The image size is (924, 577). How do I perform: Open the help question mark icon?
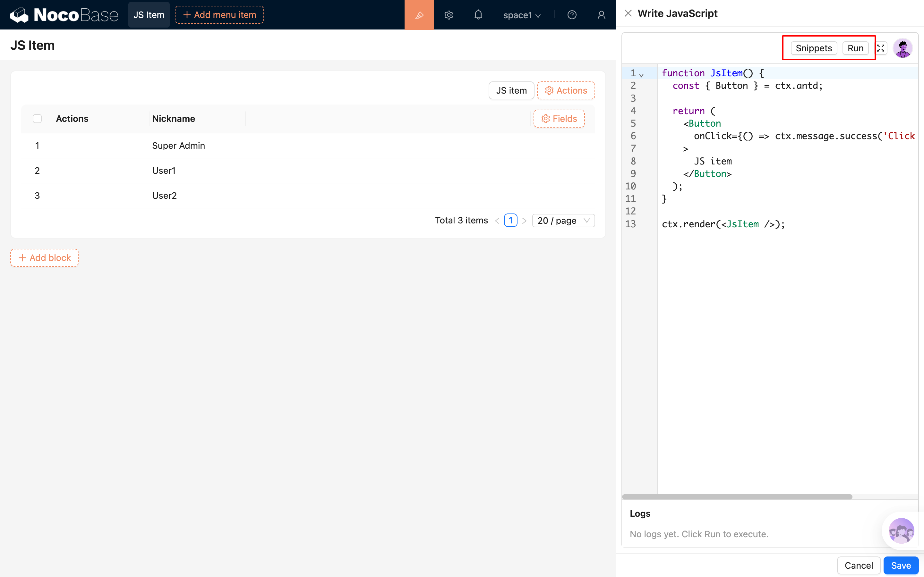(572, 15)
